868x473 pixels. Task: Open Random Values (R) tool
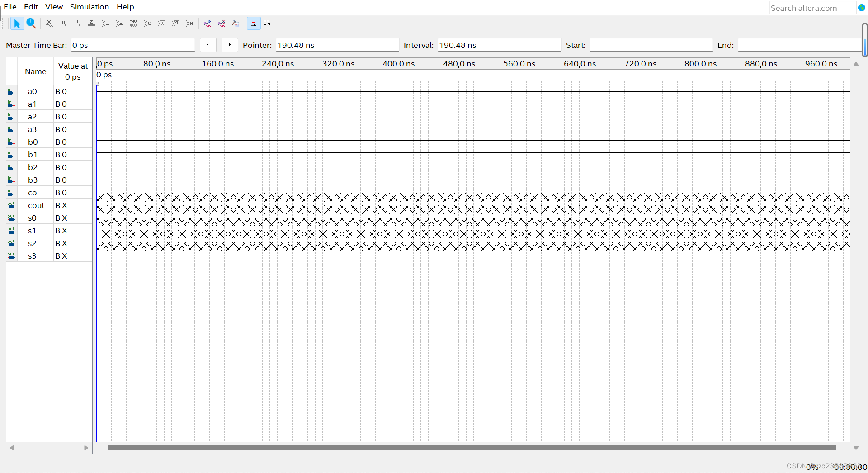[189, 24]
